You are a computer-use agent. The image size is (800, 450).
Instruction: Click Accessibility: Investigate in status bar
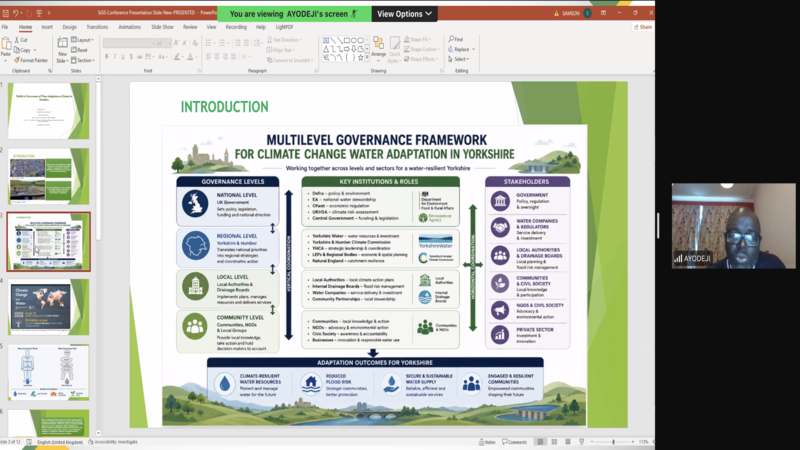tap(113, 442)
